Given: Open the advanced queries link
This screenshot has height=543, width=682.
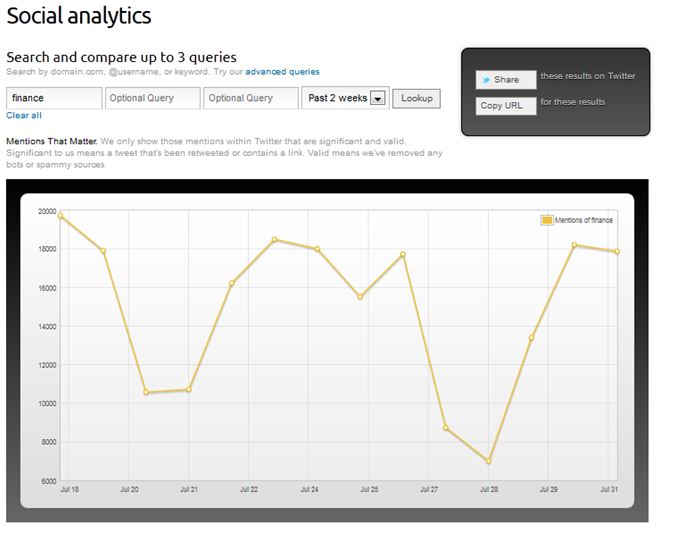Looking at the screenshot, I should click(282, 72).
